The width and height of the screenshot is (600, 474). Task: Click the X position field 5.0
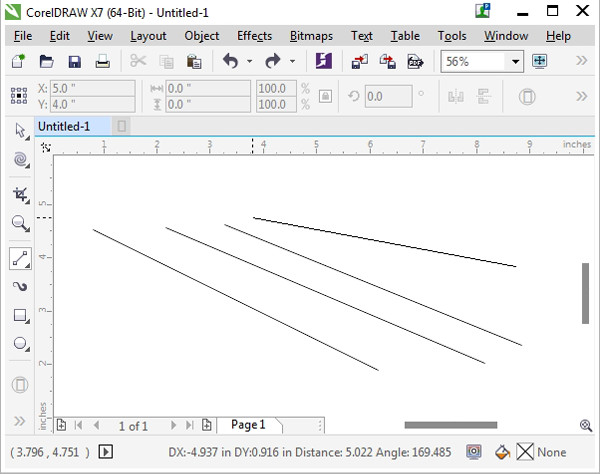pos(93,88)
